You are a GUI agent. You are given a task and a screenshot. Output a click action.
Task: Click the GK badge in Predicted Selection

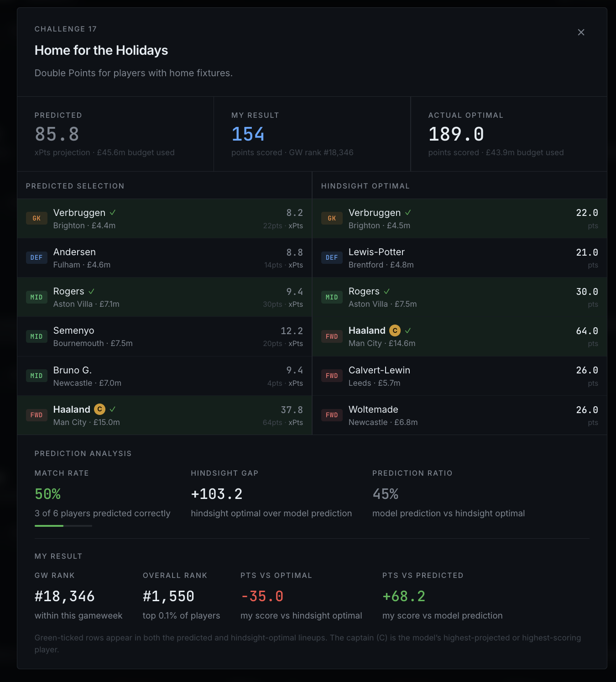[x=37, y=219]
